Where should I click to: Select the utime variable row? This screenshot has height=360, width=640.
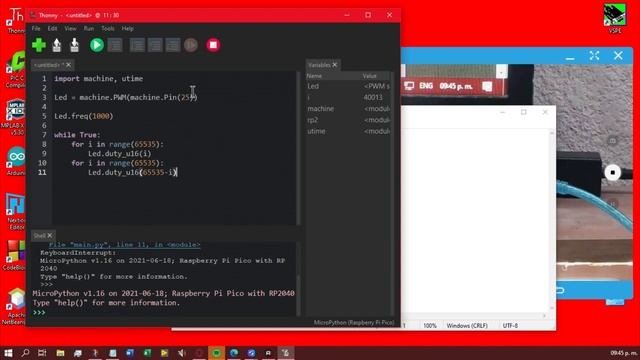click(x=348, y=131)
